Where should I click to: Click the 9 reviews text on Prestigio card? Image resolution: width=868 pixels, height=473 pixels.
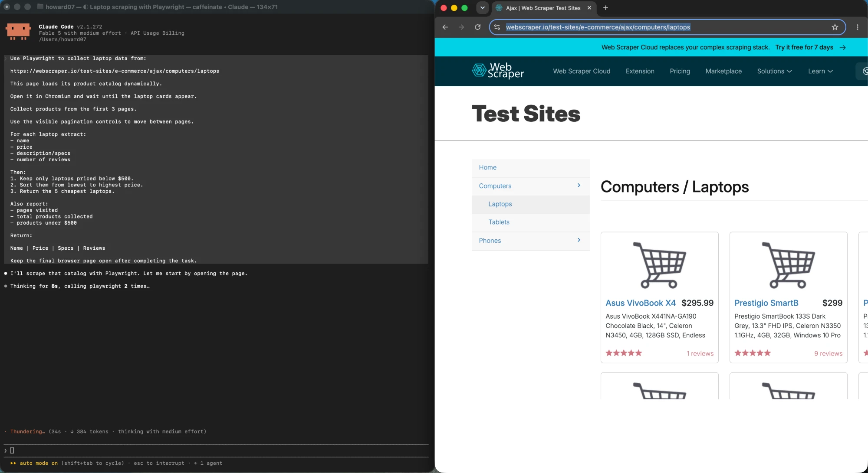coord(828,353)
